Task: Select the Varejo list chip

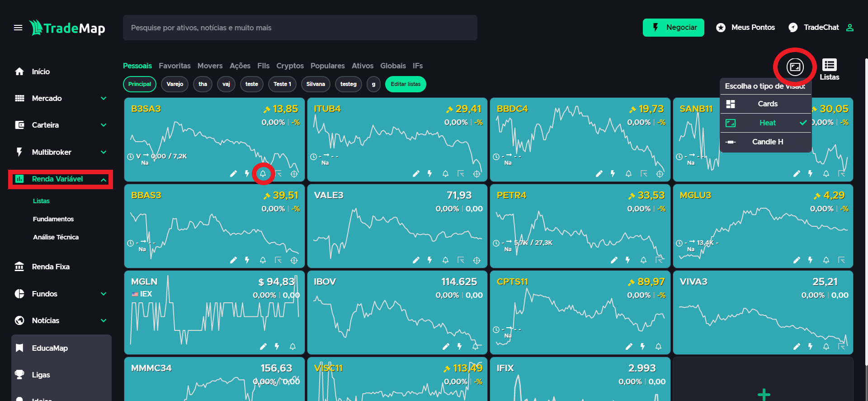Action: pyautogui.click(x=175, y=84)
